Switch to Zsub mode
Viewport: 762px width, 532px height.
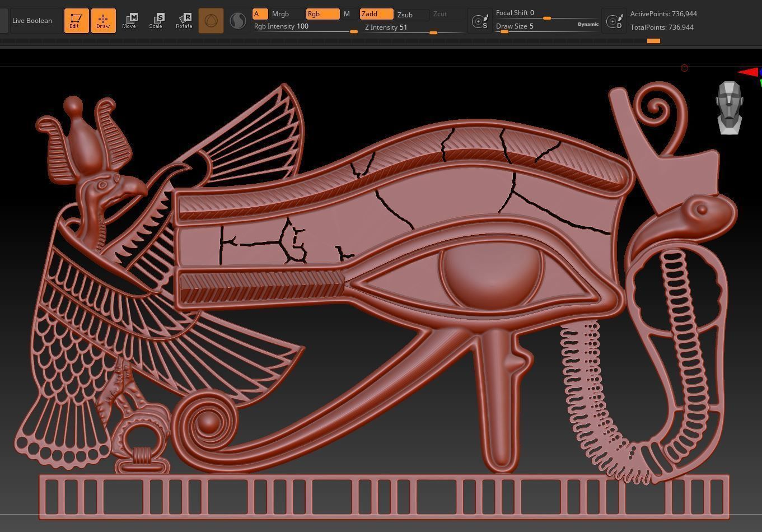click(x=412, y=15)
